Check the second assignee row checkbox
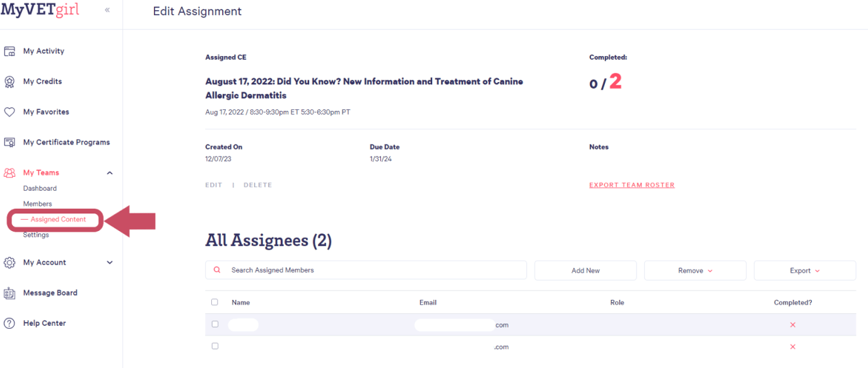Image resolution: width=868 pixels, height=368 pixels. 214,346
